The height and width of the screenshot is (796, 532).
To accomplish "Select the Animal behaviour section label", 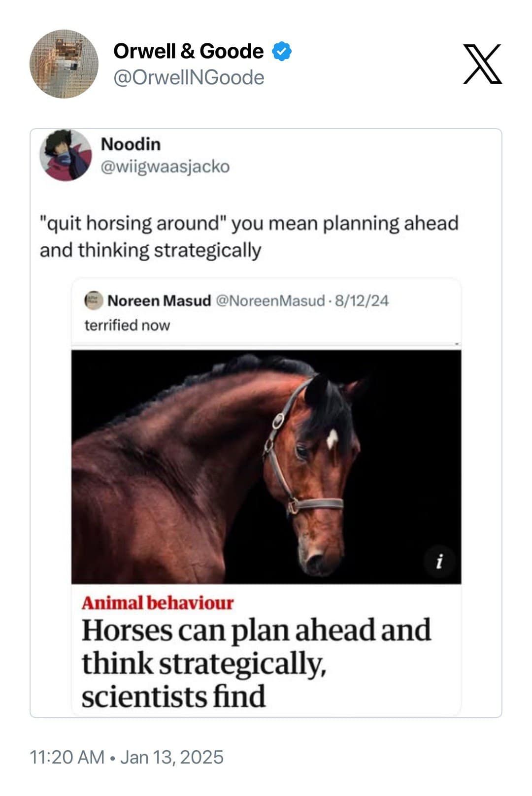I will [158, 603].
